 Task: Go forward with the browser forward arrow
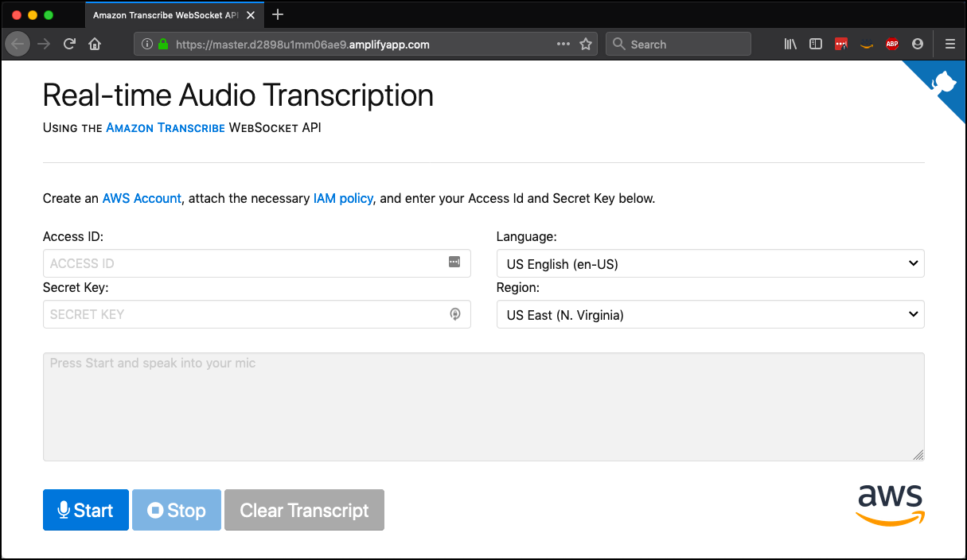44,45
